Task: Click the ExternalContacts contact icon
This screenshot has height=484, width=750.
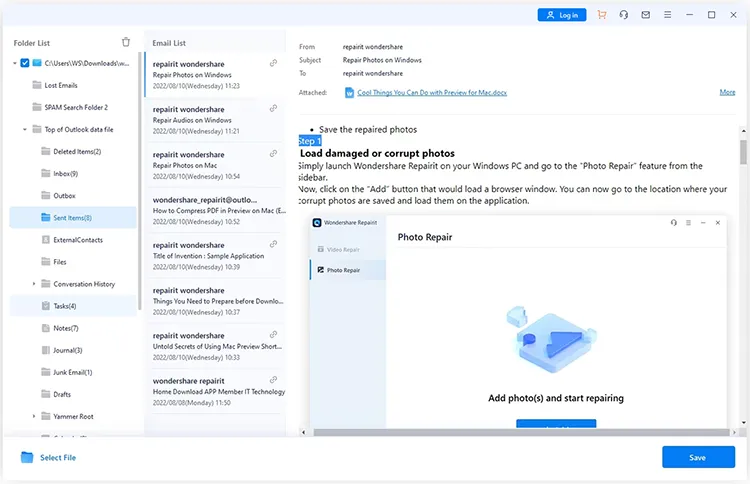Action: point(46,239)
